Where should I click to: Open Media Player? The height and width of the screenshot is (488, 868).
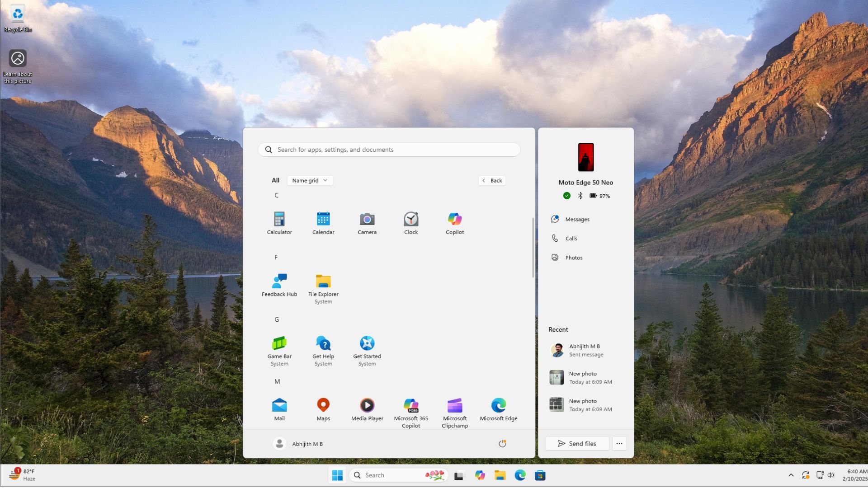[x=367, y=407]
